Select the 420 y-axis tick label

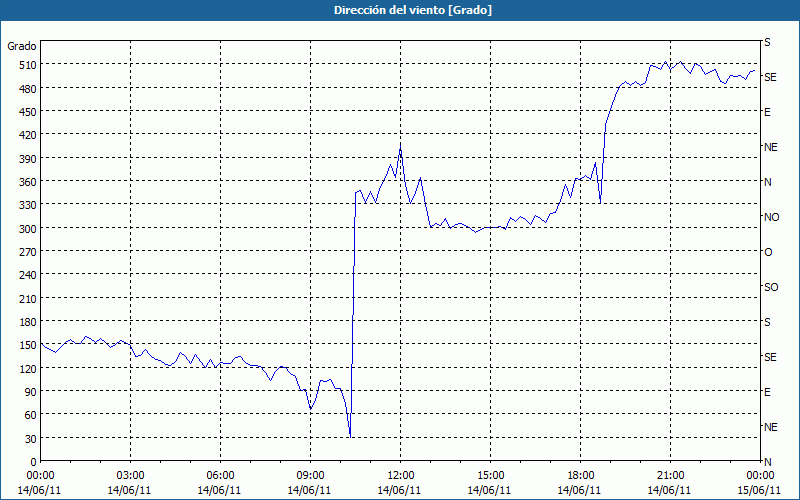[x=29, y=135]
